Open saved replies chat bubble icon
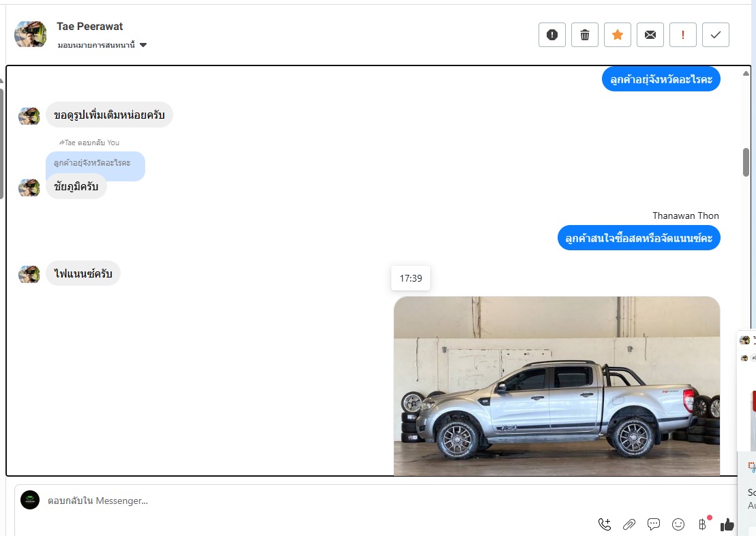Image resolution: width=756 pixels, height=536 pixels. pos(654,524)
